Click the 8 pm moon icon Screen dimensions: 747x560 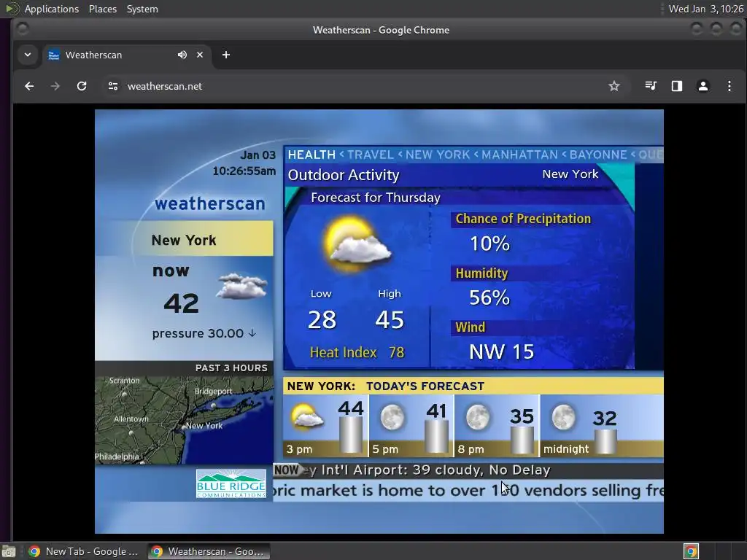point(478,417)
